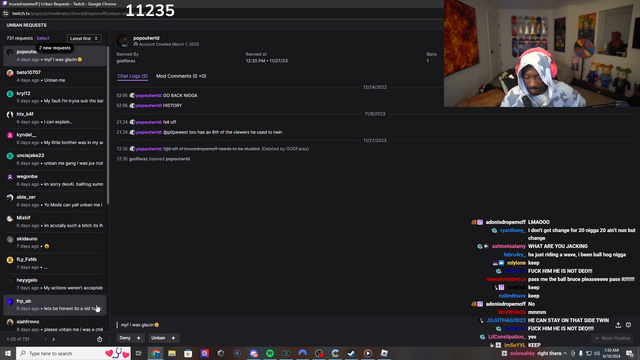Image resolution: width=640 pixels, height=360 pixels.
Task: Select the frp_ab unban request
Action: coord(55,305)
